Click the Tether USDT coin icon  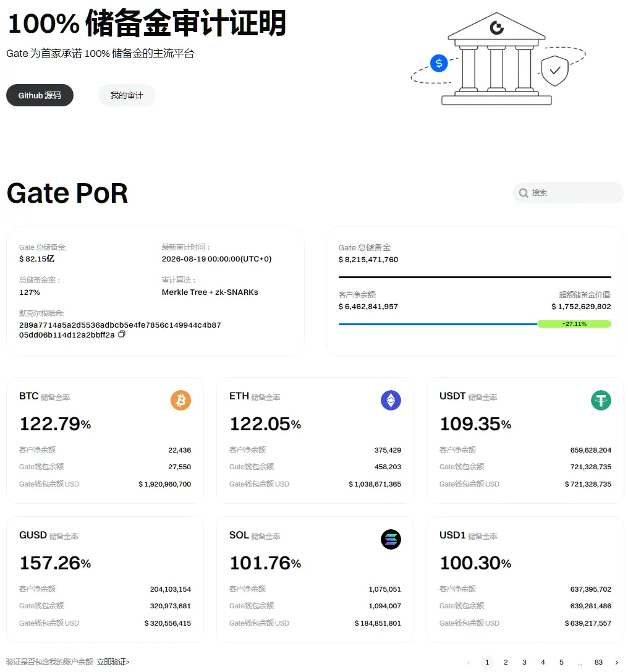point(601,400)
